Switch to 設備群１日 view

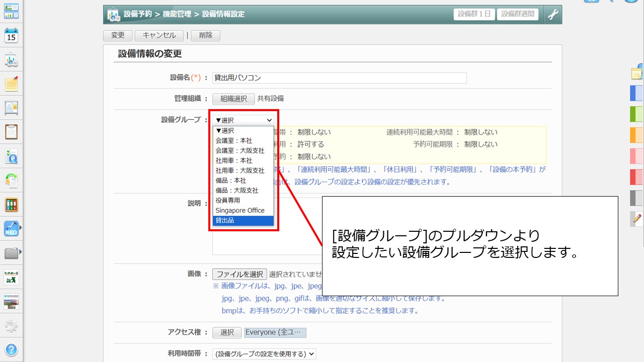coord(474,14)
